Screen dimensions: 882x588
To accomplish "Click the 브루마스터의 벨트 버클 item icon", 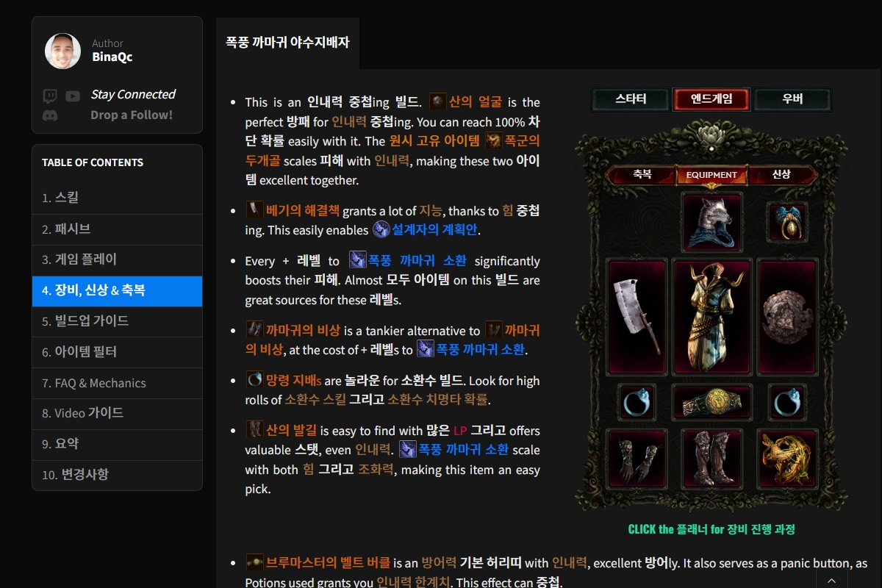I will pos(254,562).
